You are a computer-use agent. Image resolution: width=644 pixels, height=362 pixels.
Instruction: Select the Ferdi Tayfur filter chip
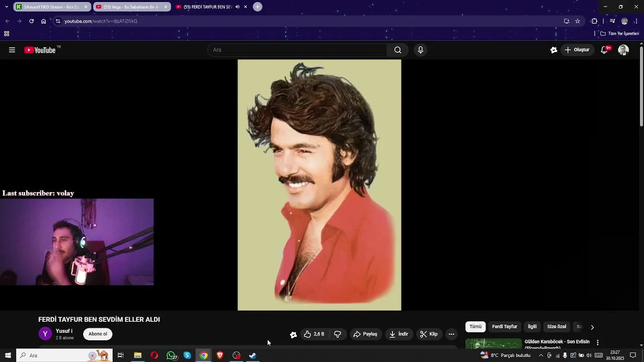click(504, 327)
